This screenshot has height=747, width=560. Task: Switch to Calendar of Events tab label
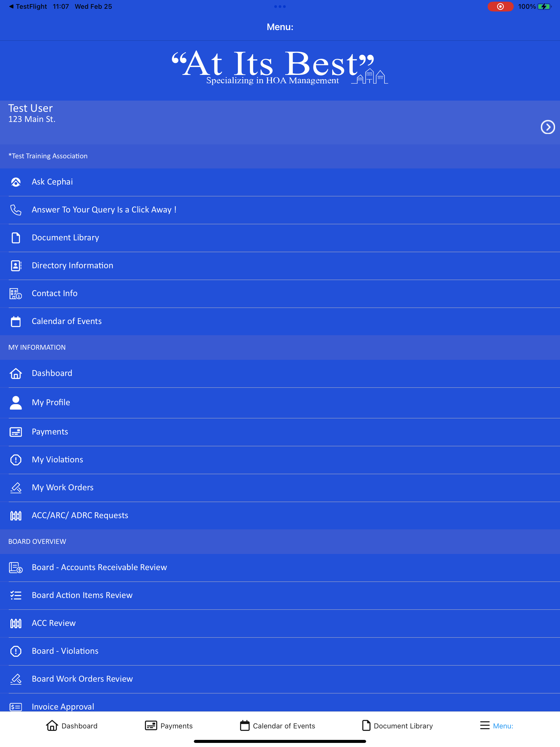pyautogui.click(x=284, y=726)
